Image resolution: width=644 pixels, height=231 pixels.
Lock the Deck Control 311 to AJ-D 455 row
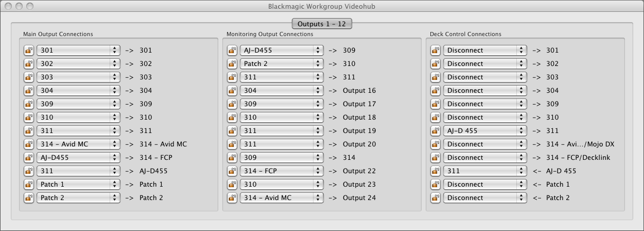point(436,171)
